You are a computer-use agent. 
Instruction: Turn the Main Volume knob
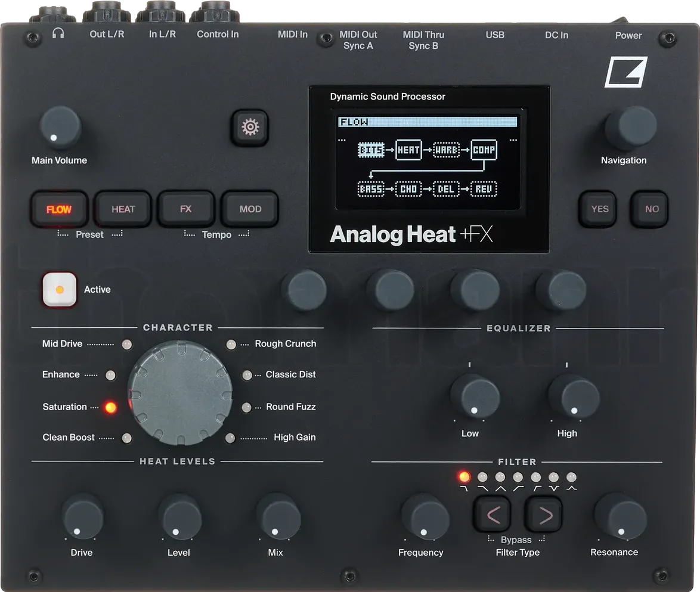tap(60, 128)
